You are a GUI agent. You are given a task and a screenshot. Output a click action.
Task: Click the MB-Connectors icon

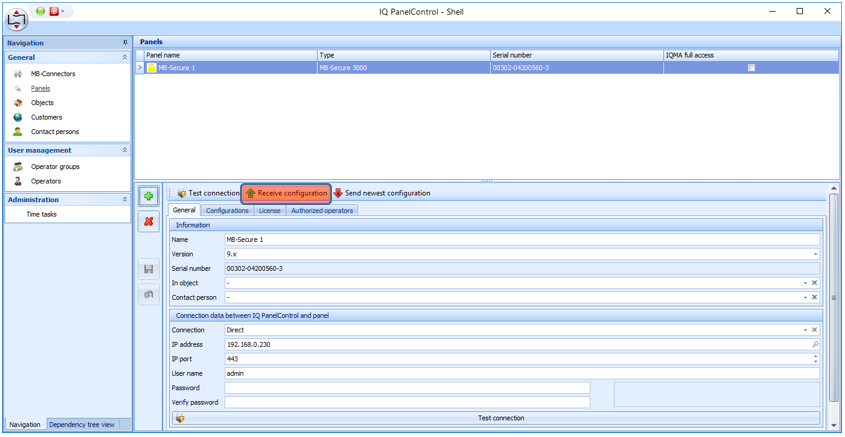coord(18,74)
